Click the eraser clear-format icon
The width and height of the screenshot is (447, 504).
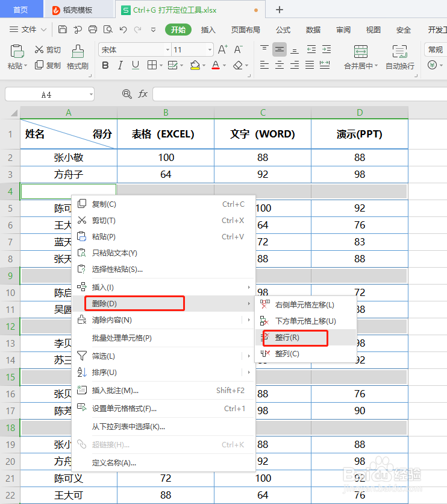coord(238,66)
